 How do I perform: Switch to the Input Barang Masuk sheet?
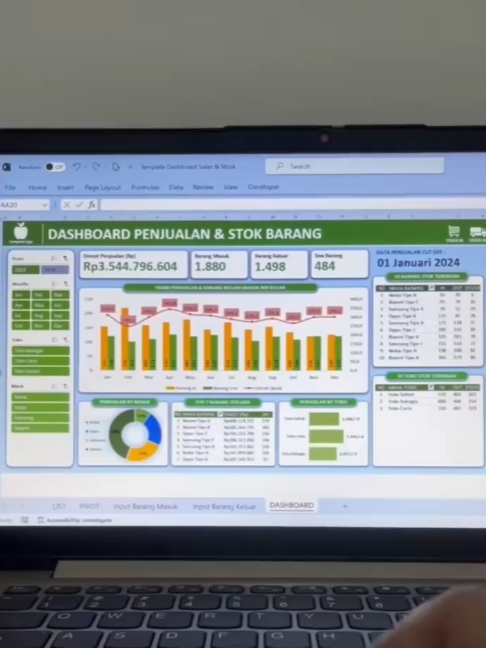point(145,506)
